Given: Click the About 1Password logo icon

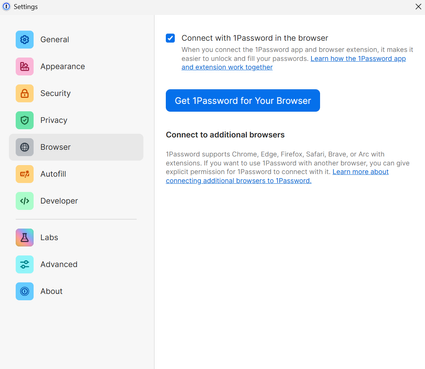Looking at the screenshot, I should click(x=24, y=291).
